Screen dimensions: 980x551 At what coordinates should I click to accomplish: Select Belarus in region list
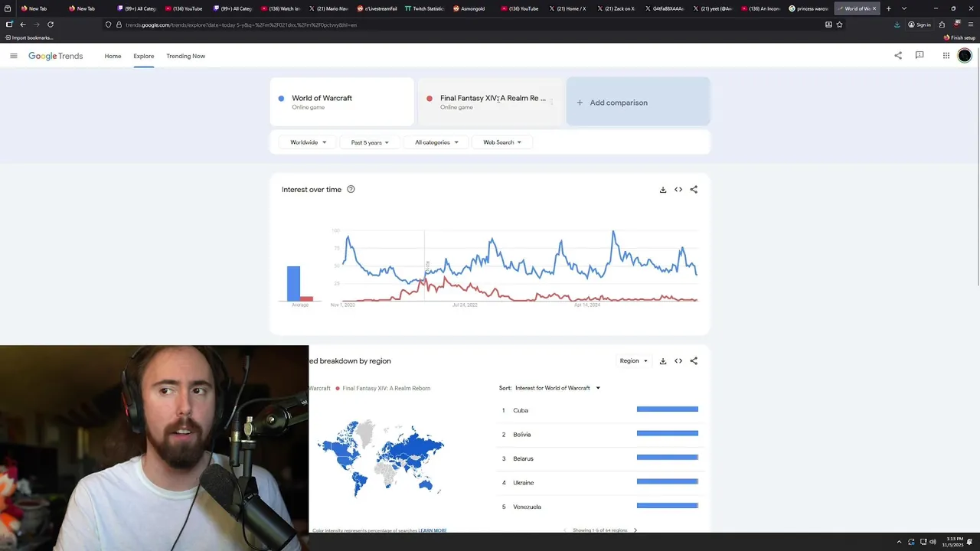pos(599,458)
